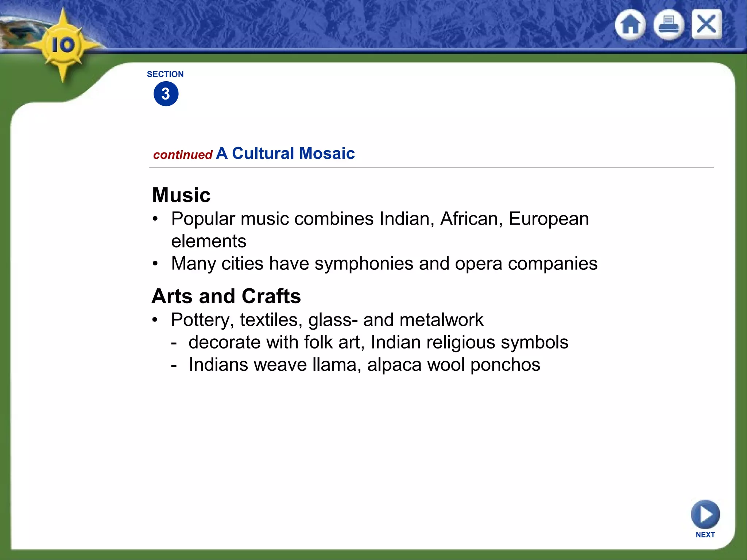Go to next slide with blue arrow
This screenshot has height=560, width=747.
click(x=705, y=514)
